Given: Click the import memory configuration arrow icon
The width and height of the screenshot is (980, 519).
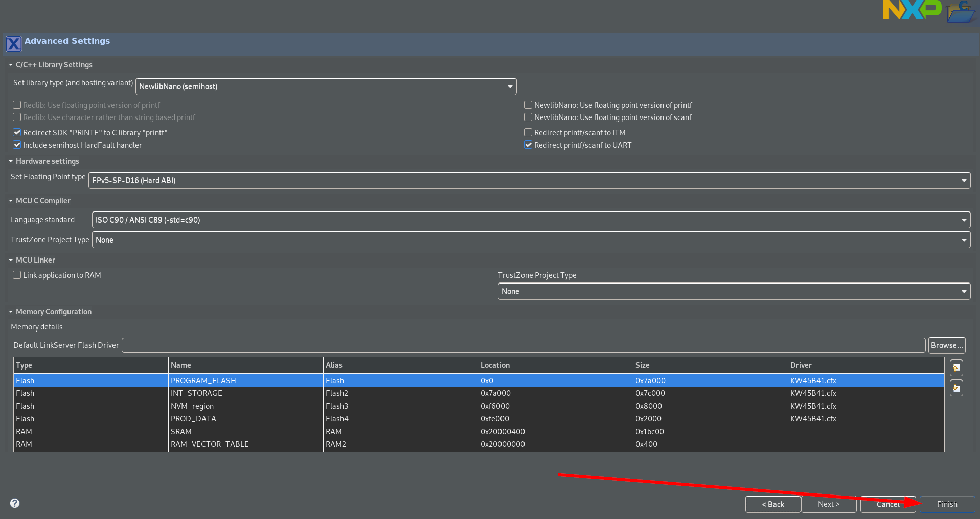Looking at the screenshot, I should coord(956,388).
